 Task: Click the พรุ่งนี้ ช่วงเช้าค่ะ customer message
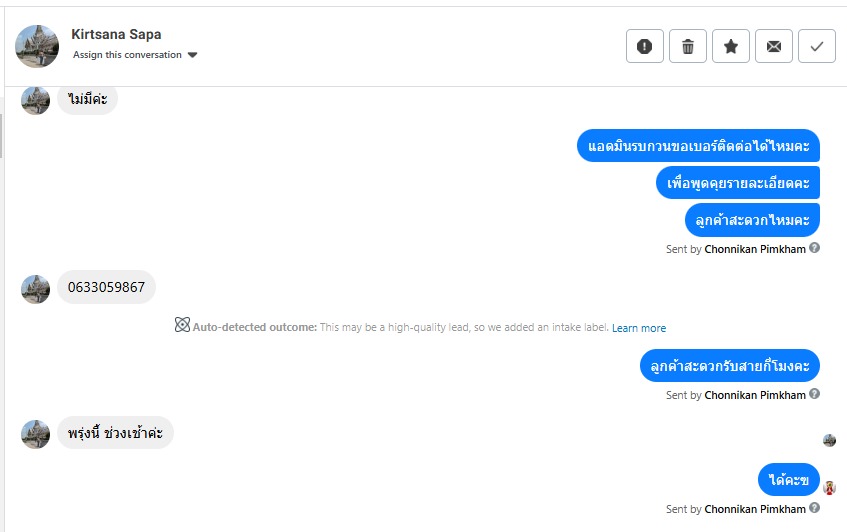[x=115, y=433]
